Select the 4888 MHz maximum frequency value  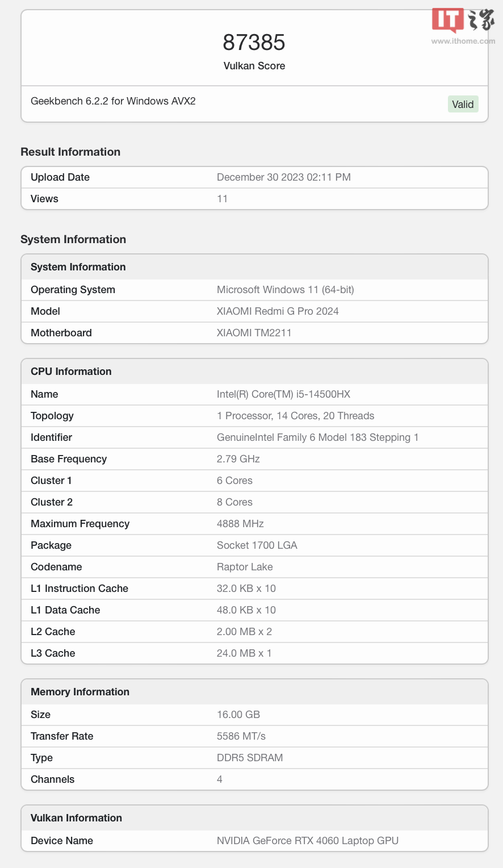[240, 524]
